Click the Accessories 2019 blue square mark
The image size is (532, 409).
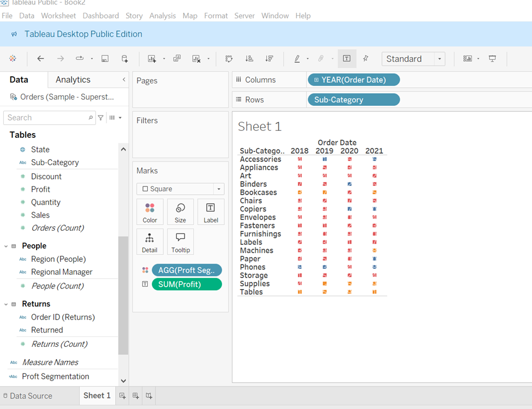325,159
